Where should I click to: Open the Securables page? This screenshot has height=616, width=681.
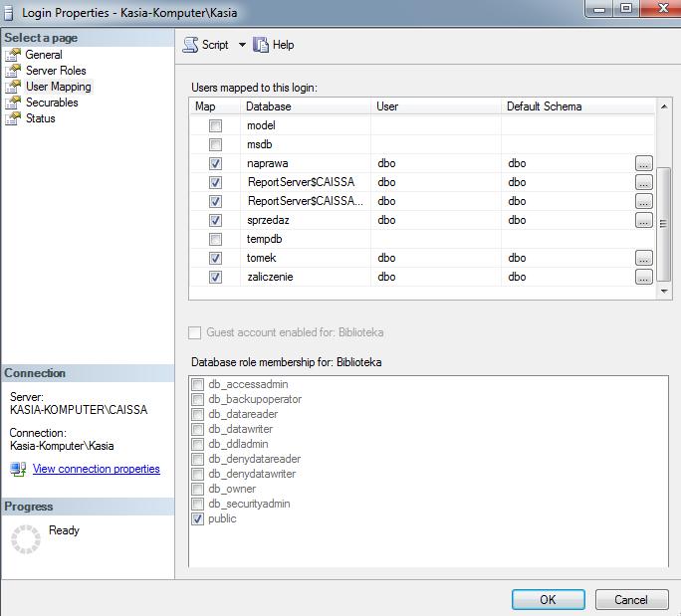coord(52,103)
